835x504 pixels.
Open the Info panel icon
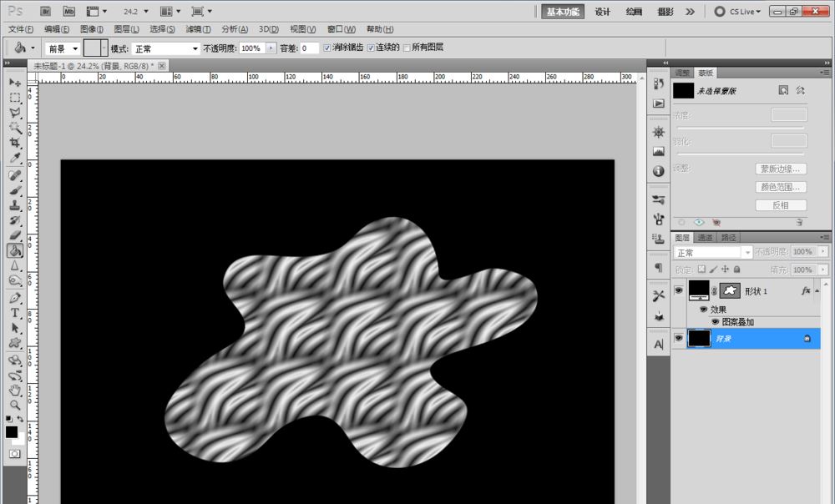(x=659, y=171)
